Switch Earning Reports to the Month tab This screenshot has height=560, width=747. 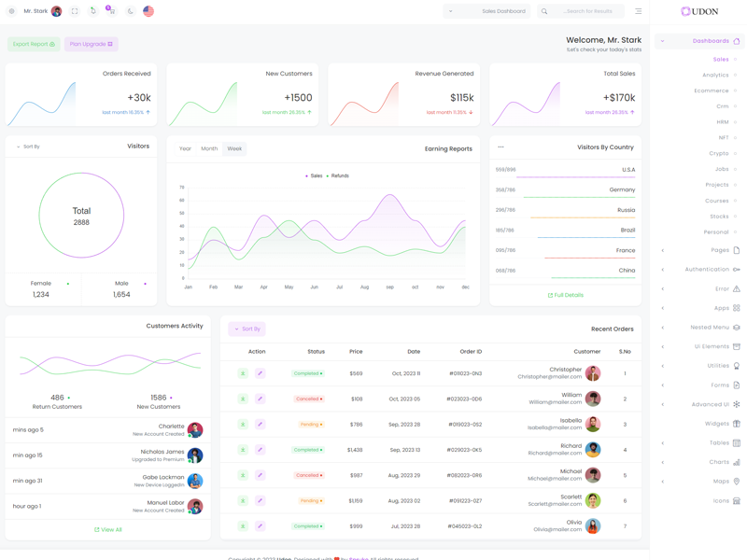[x=209, y=148]
